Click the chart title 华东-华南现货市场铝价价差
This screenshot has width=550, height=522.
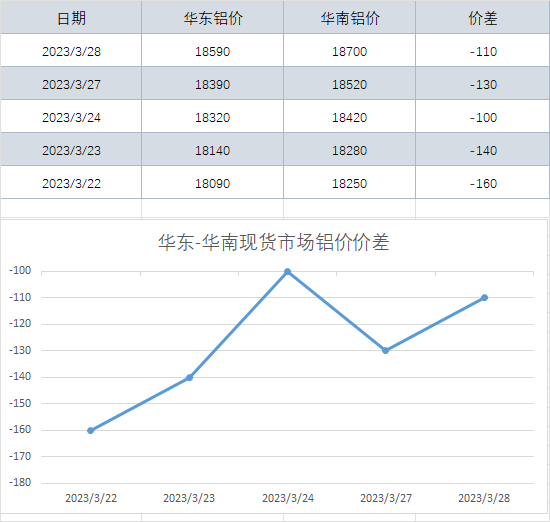274,242
